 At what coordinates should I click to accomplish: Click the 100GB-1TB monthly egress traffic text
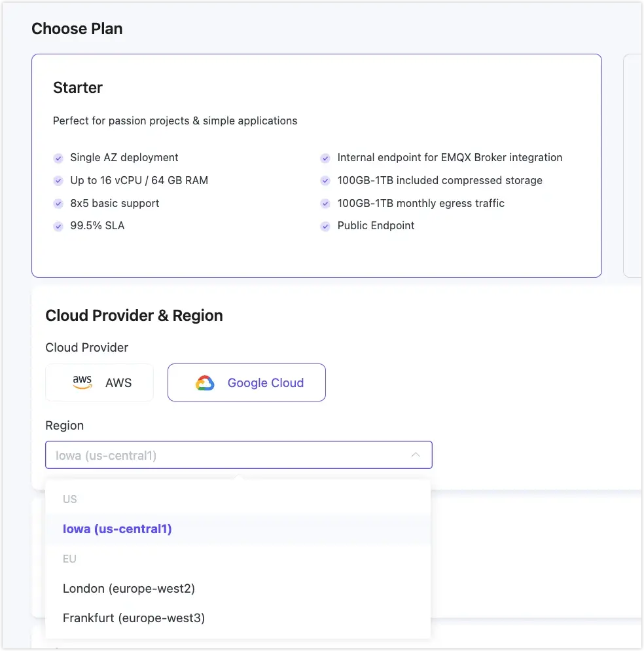click(x=421, y=203)
